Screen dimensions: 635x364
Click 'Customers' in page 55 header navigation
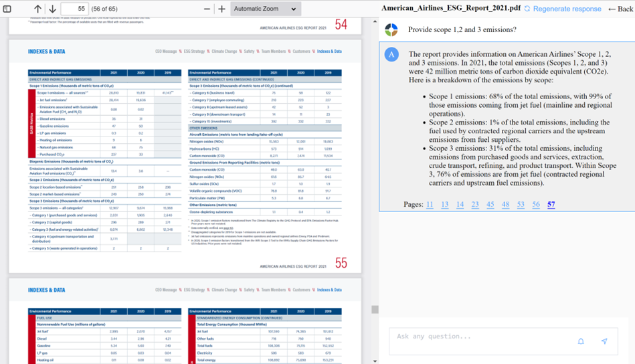tap(301, 52)
